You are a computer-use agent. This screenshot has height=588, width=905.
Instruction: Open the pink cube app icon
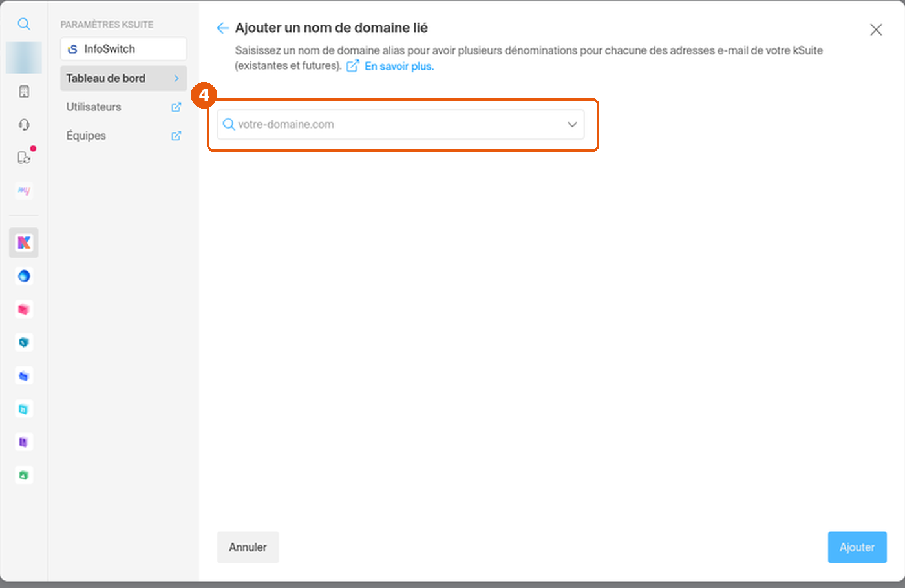24,310
